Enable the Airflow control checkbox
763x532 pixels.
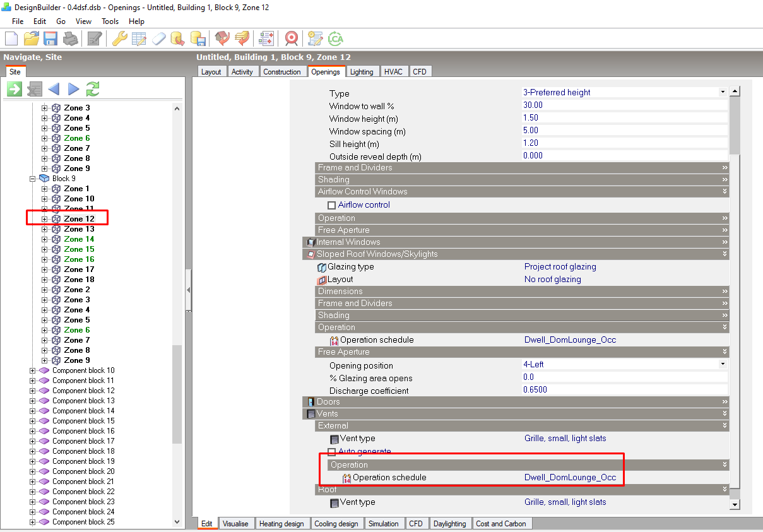pyautogui.click(x=331, y=205)
